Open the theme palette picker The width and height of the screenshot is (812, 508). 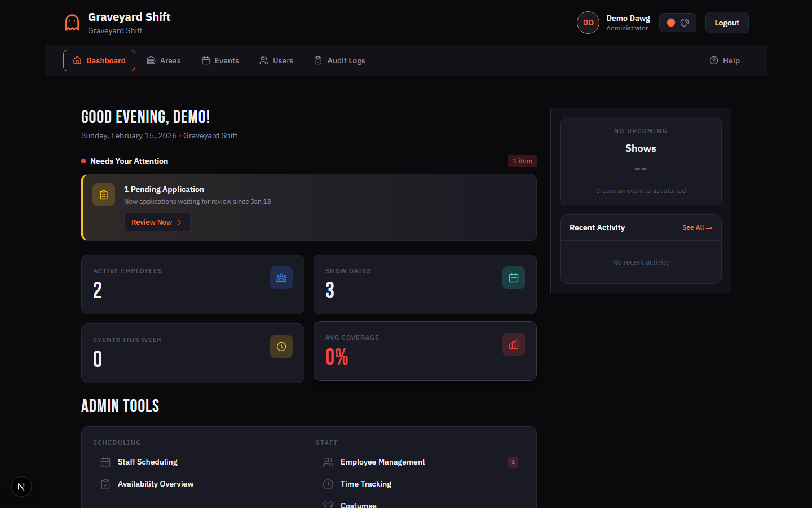685,22
